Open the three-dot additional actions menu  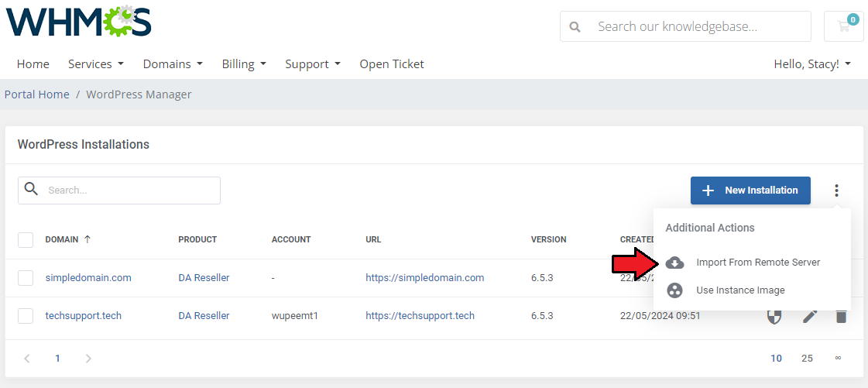tap(836, 191)
